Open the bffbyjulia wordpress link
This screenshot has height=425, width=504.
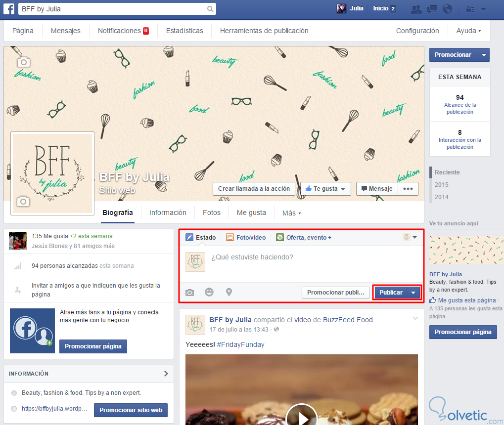pos(54,409)
